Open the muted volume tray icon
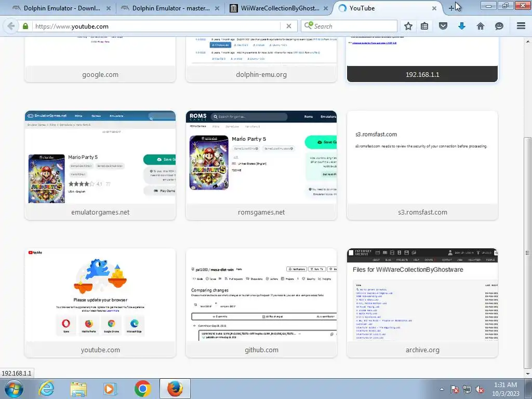The height and width of the screenshot is (399, 532). (480, 389)
